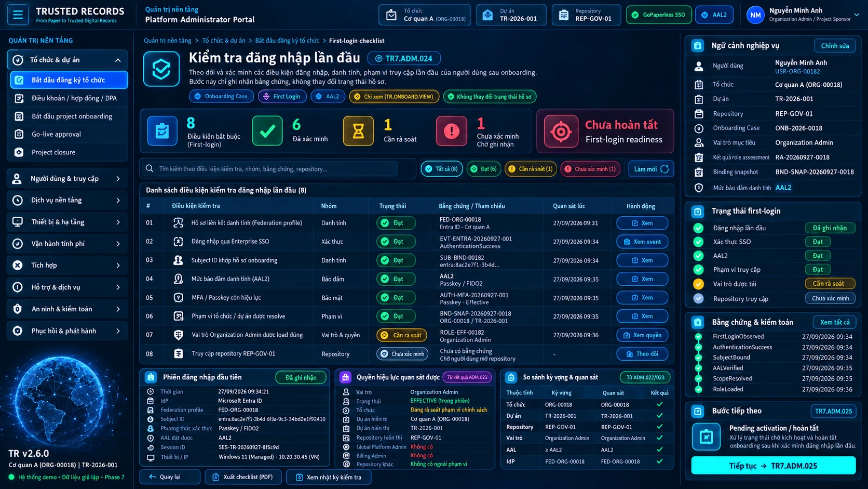Open the hamburger menu icon
This screenshot has height=489, width=868.
18,15
